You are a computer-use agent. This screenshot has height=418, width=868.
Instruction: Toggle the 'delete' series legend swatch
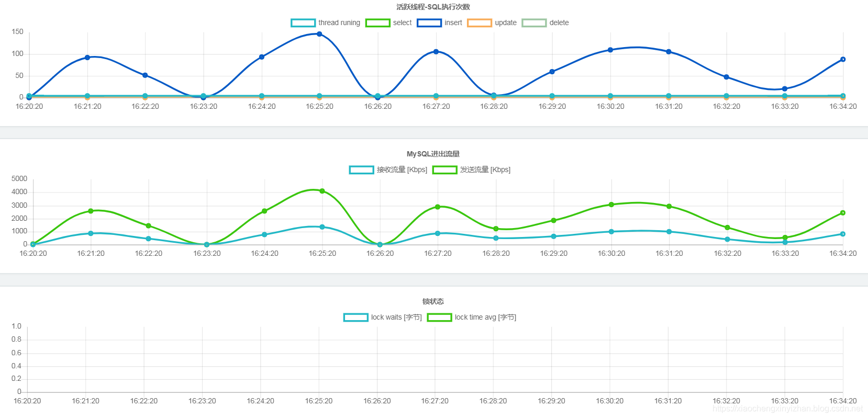[x=534, y=22]
